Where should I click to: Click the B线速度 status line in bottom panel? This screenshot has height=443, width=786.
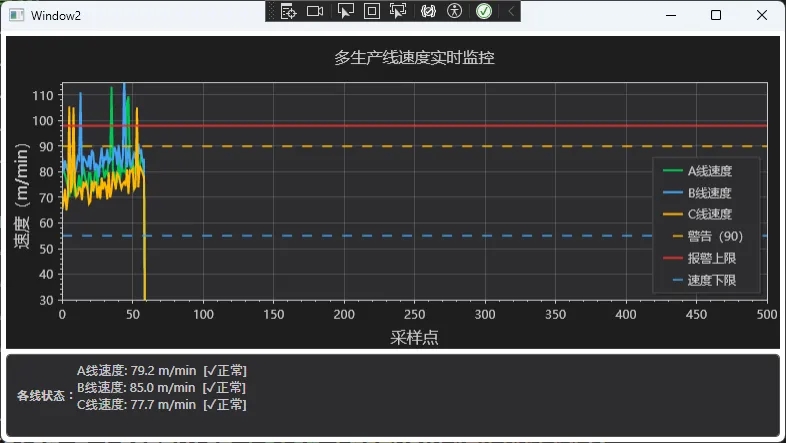coord(161,387)
